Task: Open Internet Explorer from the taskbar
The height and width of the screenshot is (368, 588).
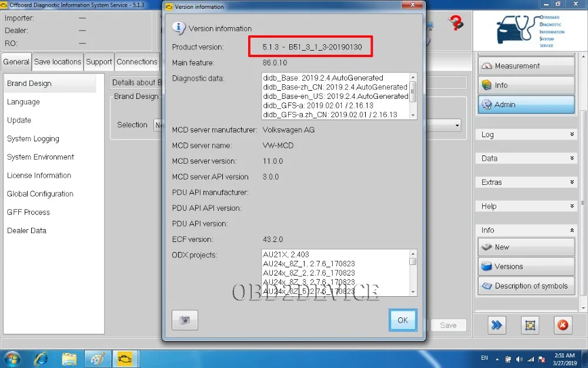Action: click(41, 359)
